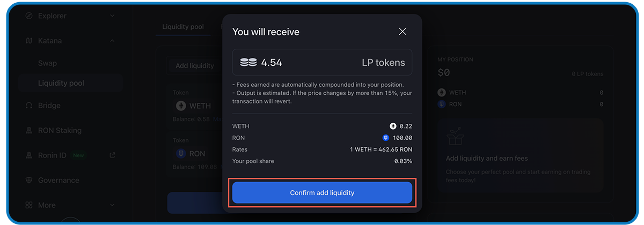
Task: Click the WETH icon in My Position
Action: point(442,93)
